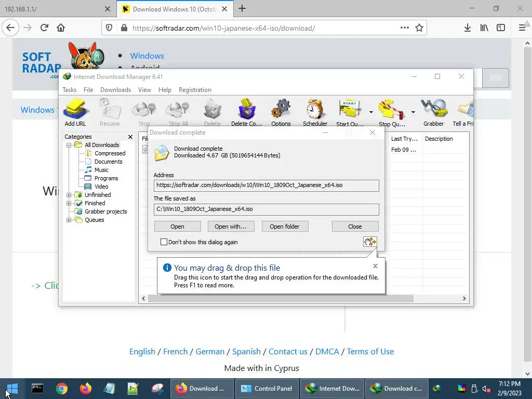Click the German language link
The height and width of the screenshot is (399, 532).
click(x=210, y=352)
